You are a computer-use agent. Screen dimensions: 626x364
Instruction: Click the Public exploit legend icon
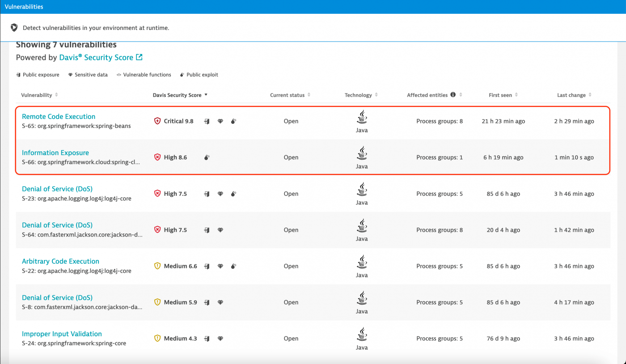[182, 75]
